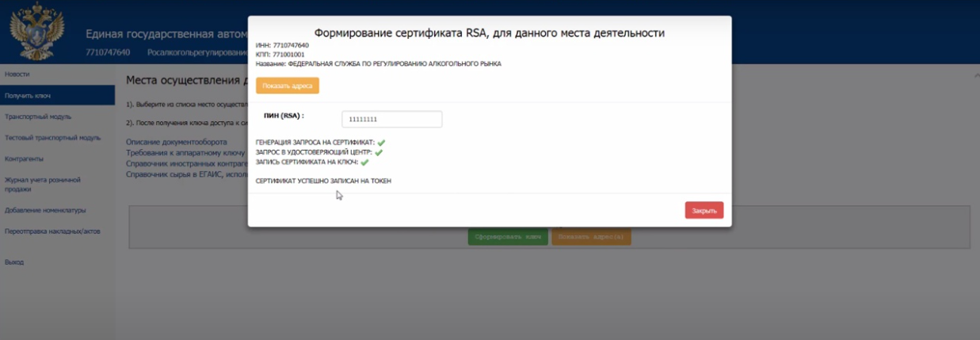980x340 pixels.
Task: Click background Показать адрес(а) button
Action: coord(591,236)
